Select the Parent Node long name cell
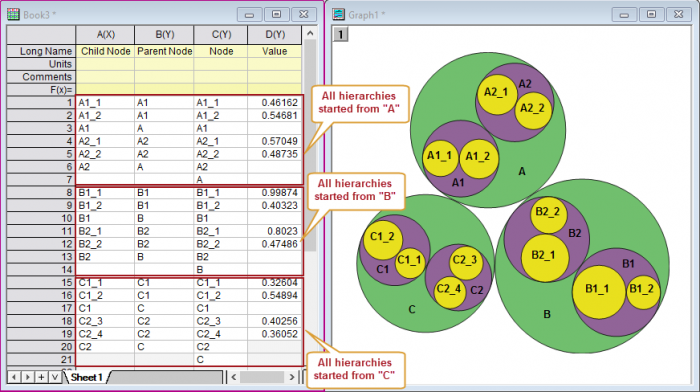The width and height of the screenshot is (700, 392). tap(164, 51)
